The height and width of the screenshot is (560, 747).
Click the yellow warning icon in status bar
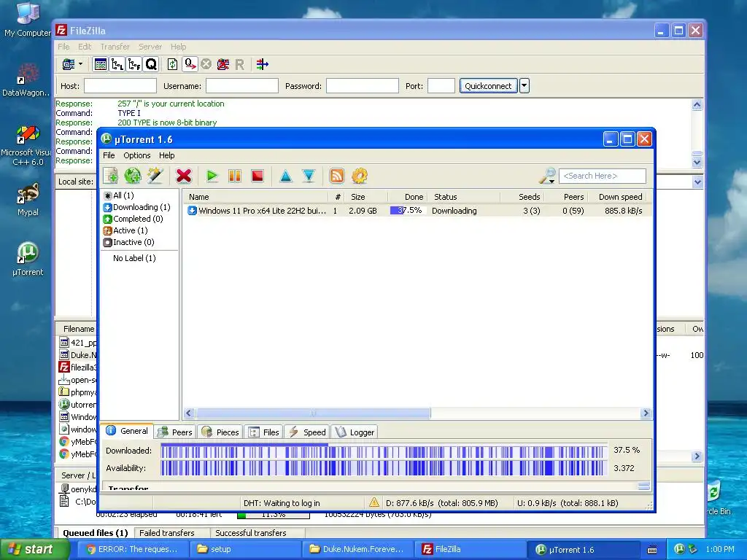point(374,502)
